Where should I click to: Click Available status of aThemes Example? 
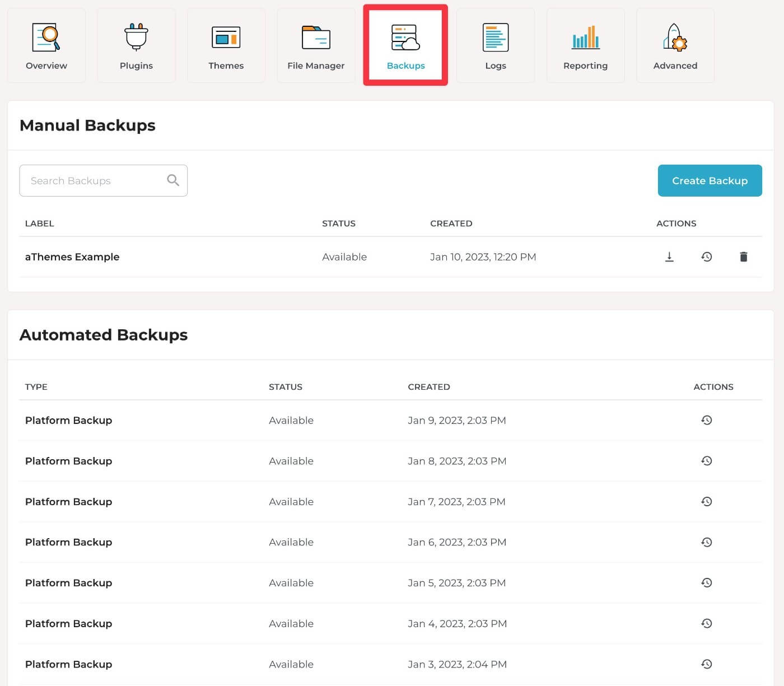344,257
